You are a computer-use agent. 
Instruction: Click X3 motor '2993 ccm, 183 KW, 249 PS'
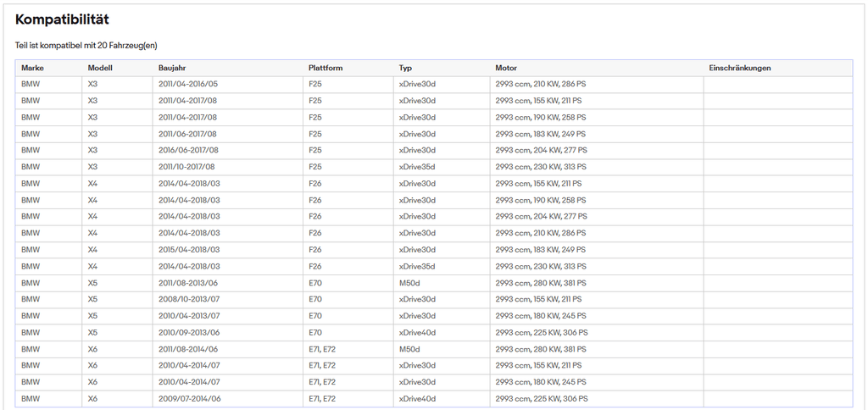(x=540, y=134)
